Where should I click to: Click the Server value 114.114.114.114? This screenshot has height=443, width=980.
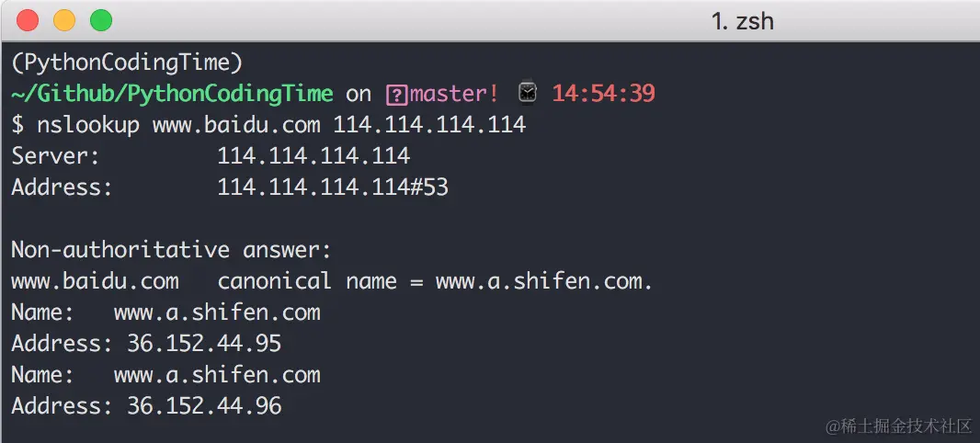pyautogui.click(x=313, y=155)
